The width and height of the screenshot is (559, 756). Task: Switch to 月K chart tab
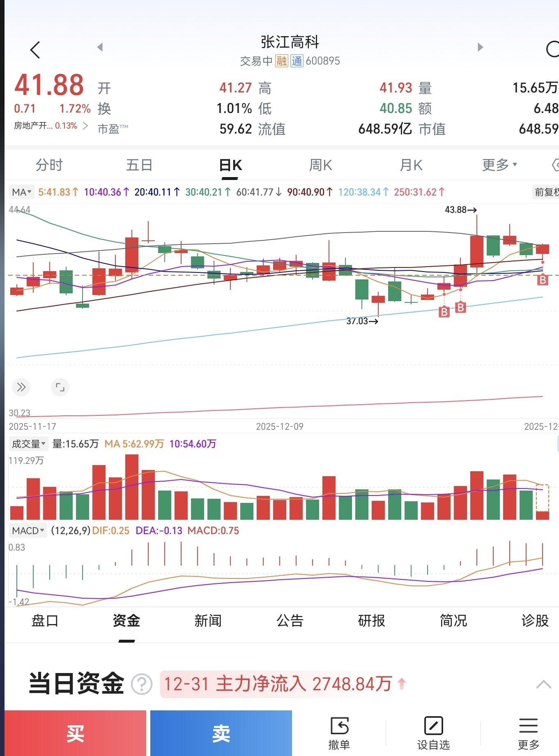[x=411, y=165]
